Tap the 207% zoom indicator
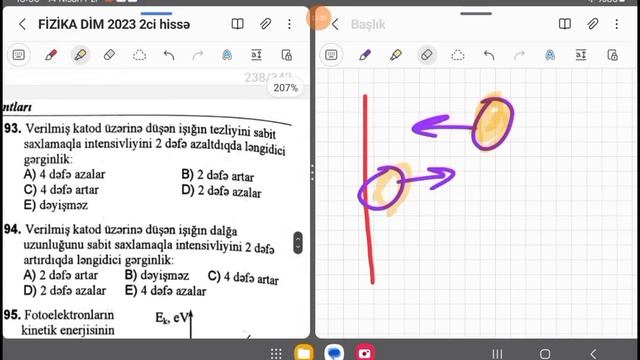Image resolution: width=640 pixels, height=360 pixels. tap(285, 88)
